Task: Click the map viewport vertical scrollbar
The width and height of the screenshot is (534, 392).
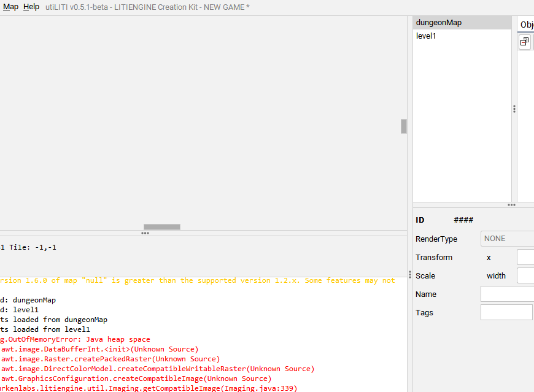Action: (403, 126)
